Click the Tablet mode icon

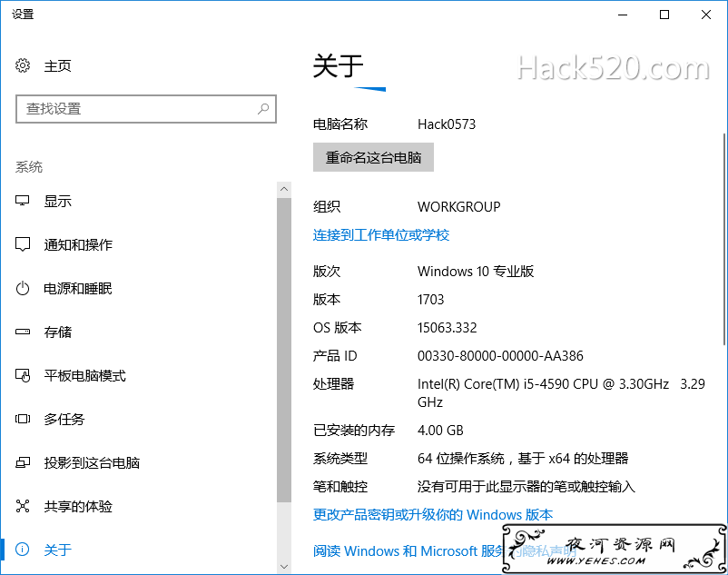[x=23, y=375]
